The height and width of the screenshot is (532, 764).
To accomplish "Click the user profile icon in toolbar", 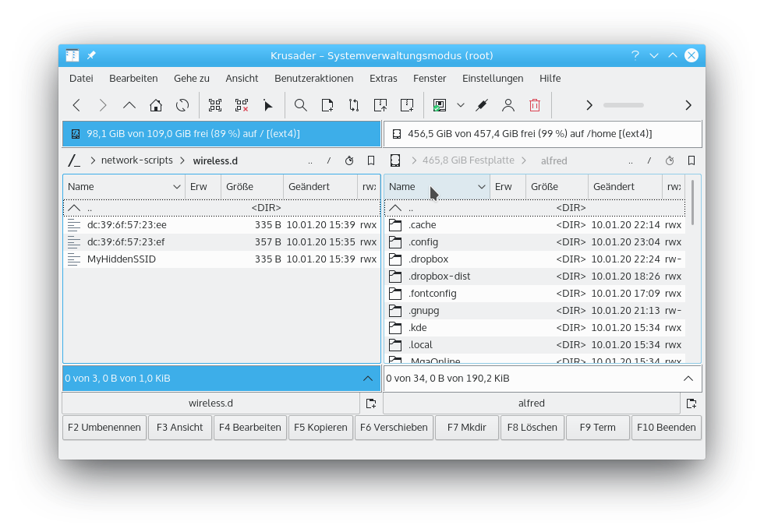I will (x=508, y=105).
